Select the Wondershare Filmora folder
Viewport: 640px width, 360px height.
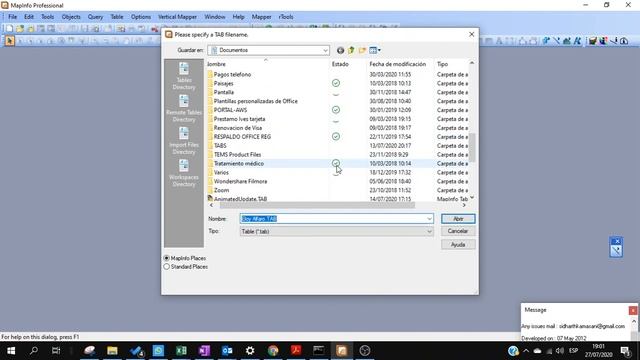[x=240, y=181]
